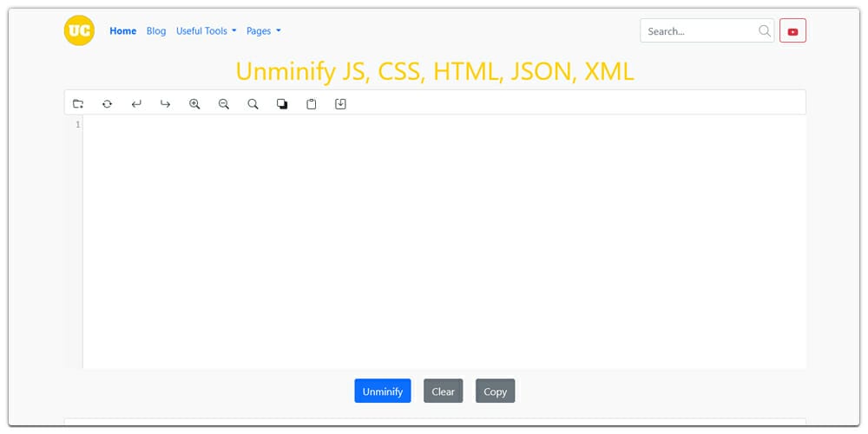
Task: Click the download arrow icon in toolbar
Action: (340, 104)
